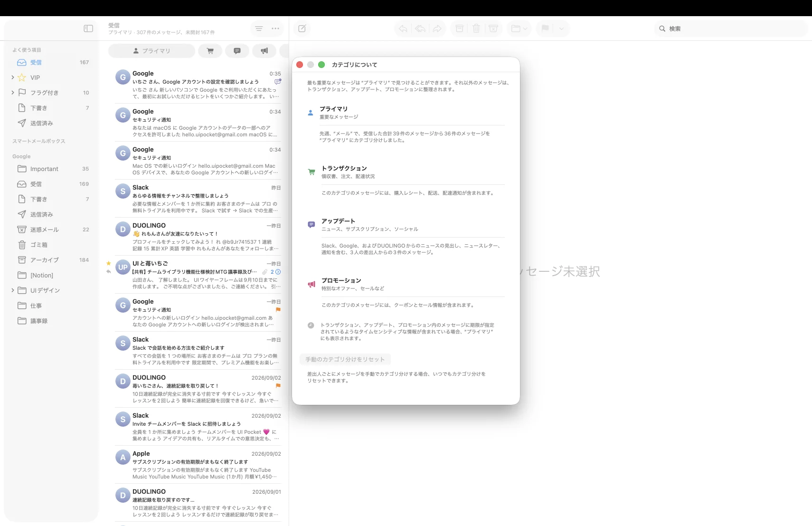Click the reply all icon

pyautogui.click(x=420, y=29)
